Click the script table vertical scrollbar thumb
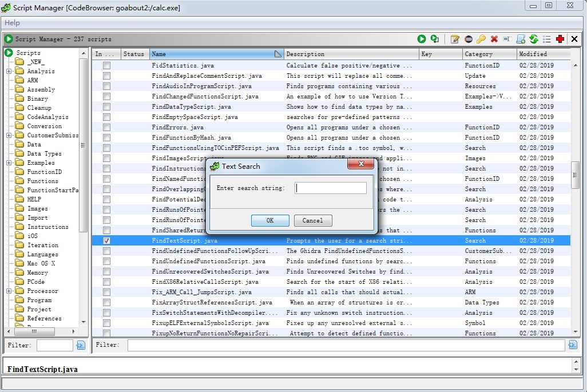Viewport: 587px width, 392px height. tap(576, 175)
